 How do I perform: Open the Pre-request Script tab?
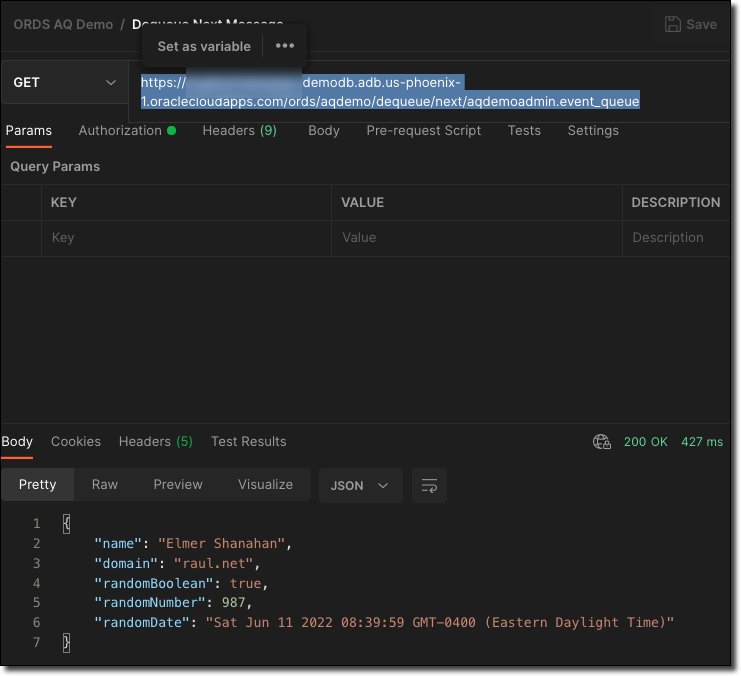423,131
